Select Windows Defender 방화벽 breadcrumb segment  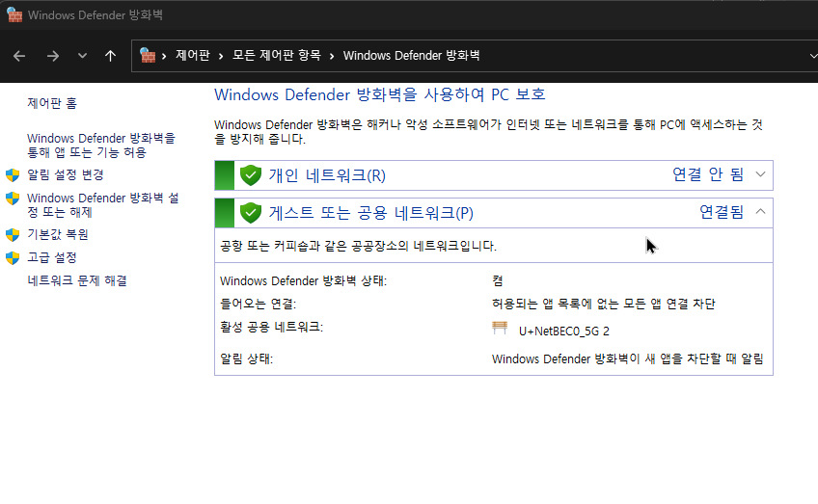(x=411, y=55)
